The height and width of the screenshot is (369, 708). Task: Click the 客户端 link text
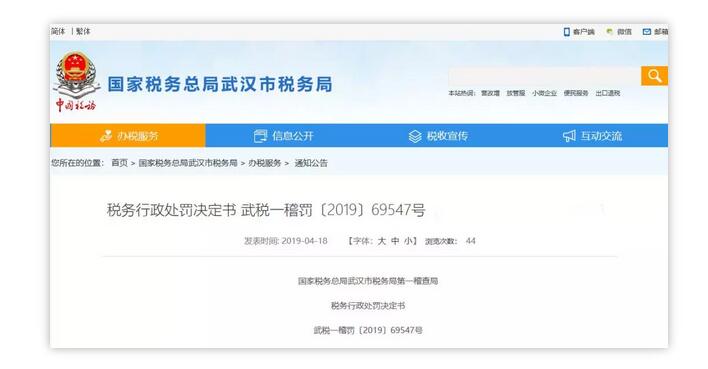click(584, 32)
